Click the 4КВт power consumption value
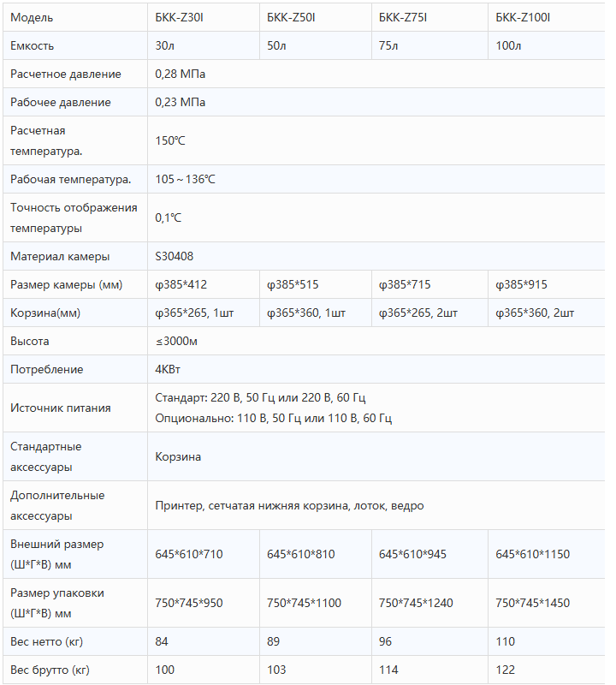Viewport: 616px width, 685px height. (x=168, y=369)
